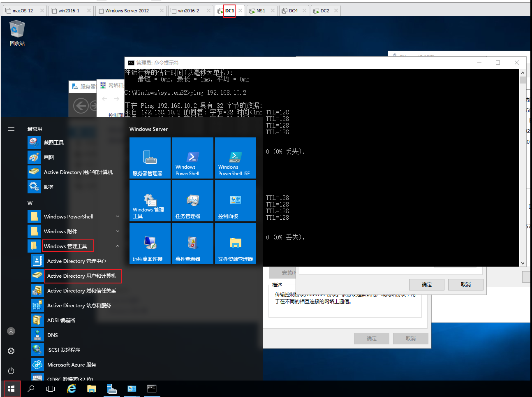Click the 'W' letter group header
Viewport: 532px width, 397px height.
click(30, 203)
